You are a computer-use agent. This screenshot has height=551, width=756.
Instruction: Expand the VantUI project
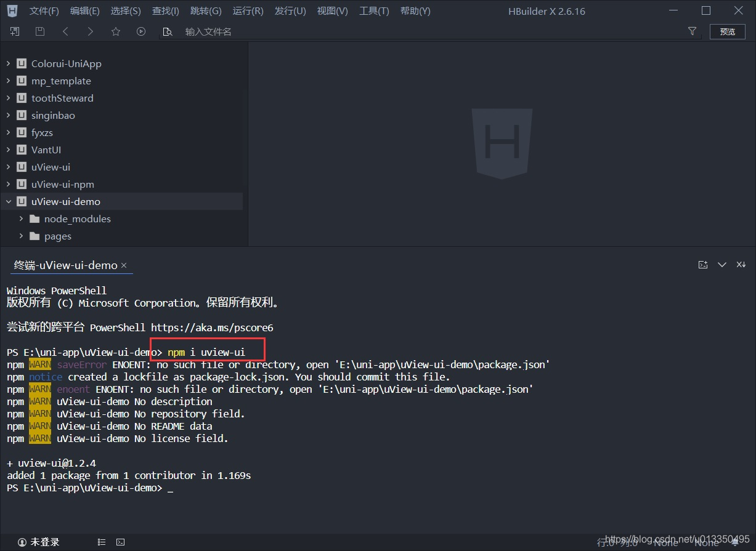point(9,150)
